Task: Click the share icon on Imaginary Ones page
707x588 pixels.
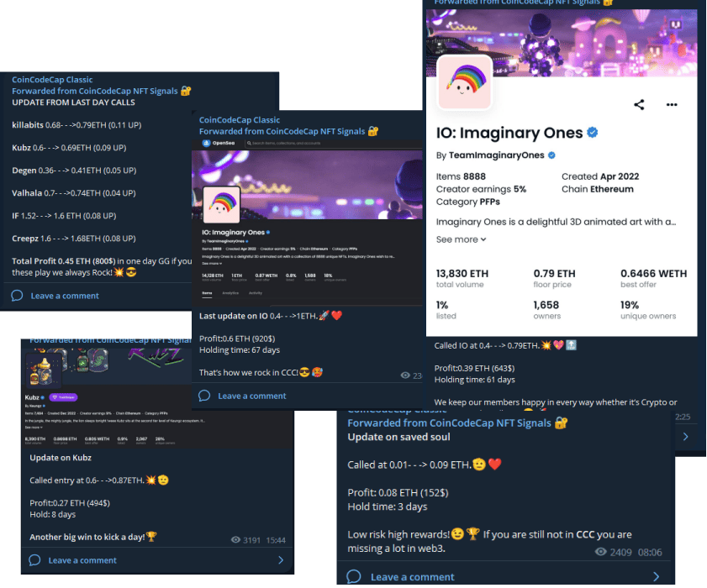Action: coord(638,104)
